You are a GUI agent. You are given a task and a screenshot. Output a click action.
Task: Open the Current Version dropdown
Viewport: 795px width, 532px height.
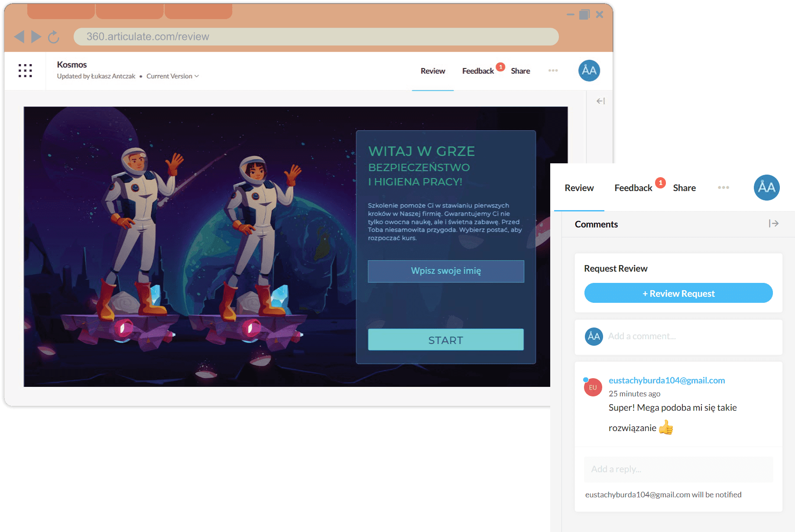click(172, 76)
